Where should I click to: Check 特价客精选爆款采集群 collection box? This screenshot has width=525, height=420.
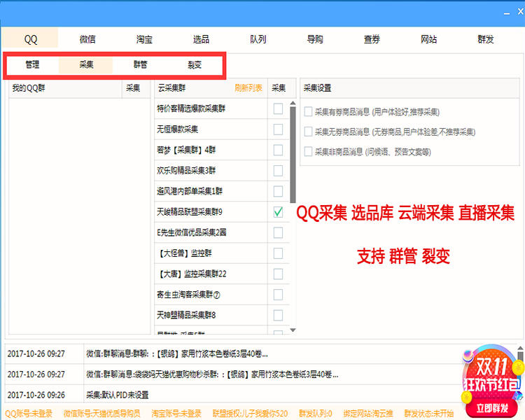[278, 108]
